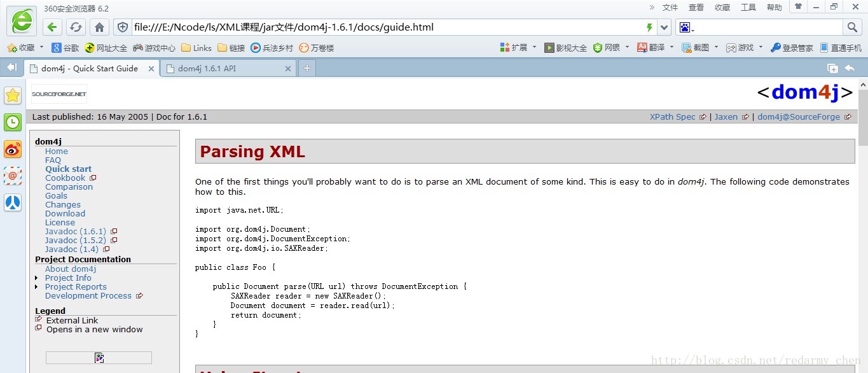This screenshot has height=373, width=868.
Task: Open the 万卷楼 bookmark
Action: point(317,48)
